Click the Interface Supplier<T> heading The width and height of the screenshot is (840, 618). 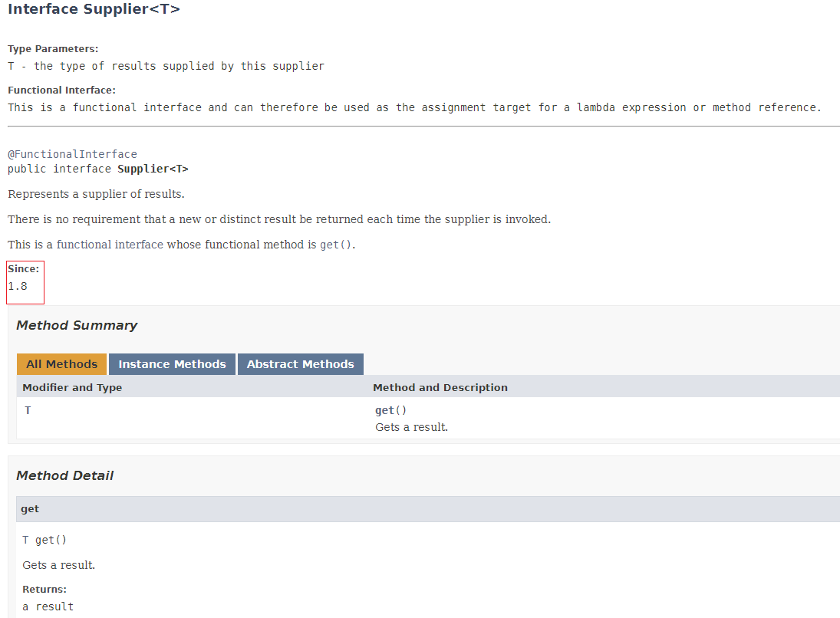94,9
